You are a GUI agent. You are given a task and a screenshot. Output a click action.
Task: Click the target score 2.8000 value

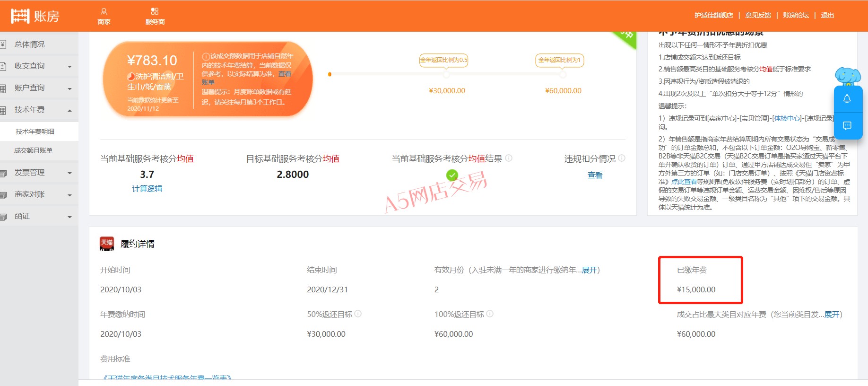tap(293, 175)
